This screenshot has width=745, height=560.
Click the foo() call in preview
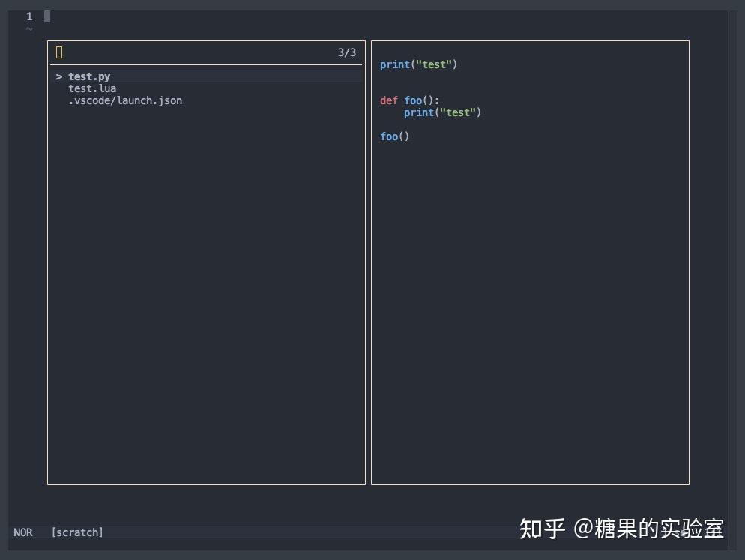394,136
